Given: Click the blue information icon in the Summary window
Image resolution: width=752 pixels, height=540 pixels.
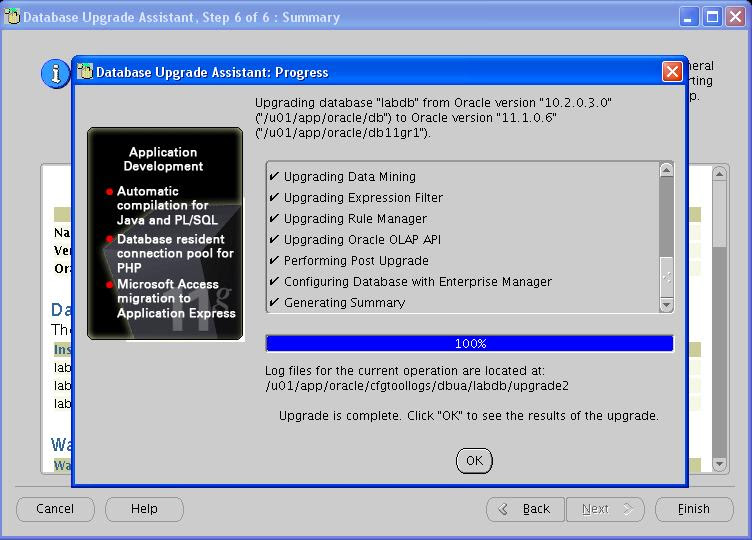Looking at the screenshot, I should coord(55,74).
